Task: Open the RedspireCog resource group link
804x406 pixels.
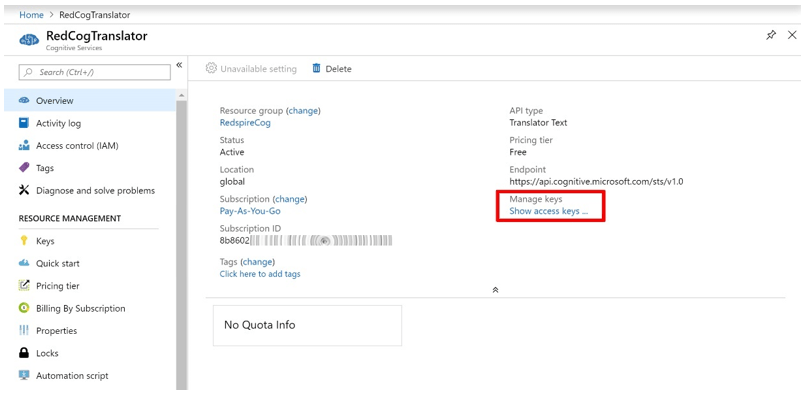Action: pyautogui.click(x=245, y=123)
